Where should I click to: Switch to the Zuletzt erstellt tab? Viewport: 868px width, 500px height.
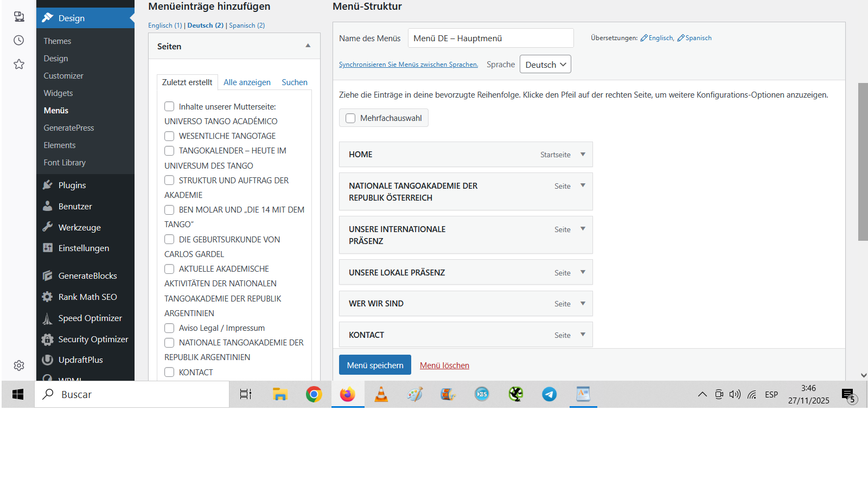(187, 82)
